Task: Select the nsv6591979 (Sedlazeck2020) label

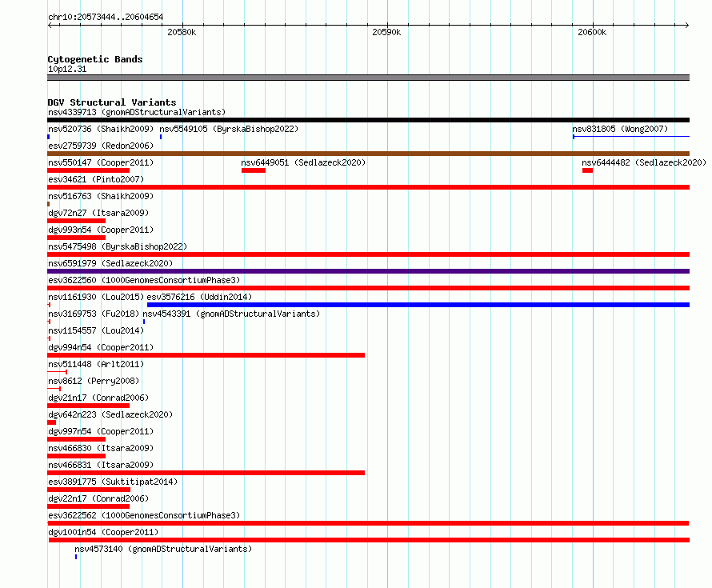Action: click(110, 263)
